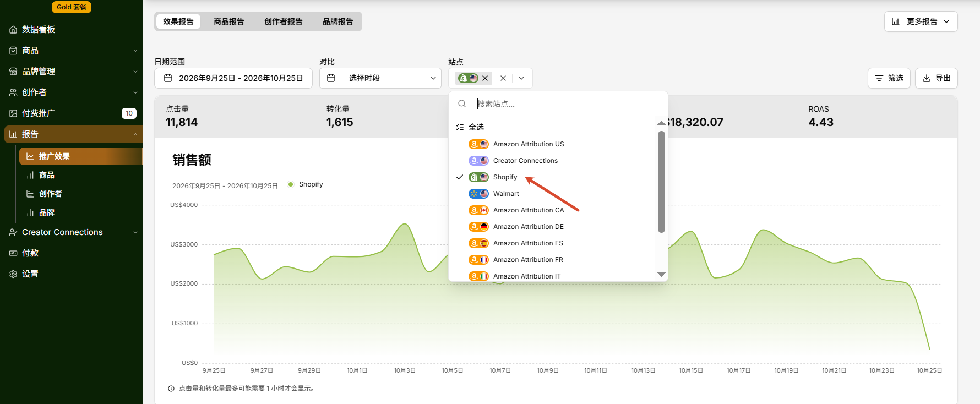Click the calendar icon in the 对比 field
This screenshot has width=980, height=404.
pyautogui.click(x=331, y=78)
